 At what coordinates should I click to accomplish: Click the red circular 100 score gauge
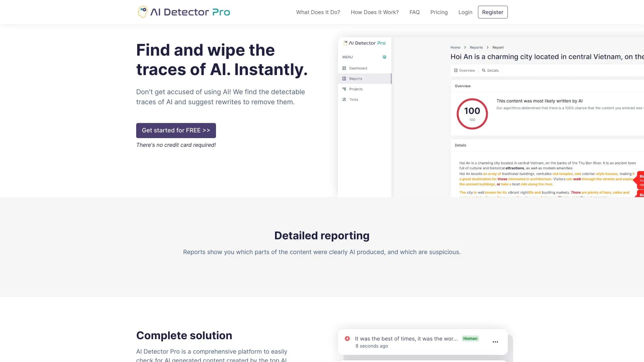(x=472, y=114)
